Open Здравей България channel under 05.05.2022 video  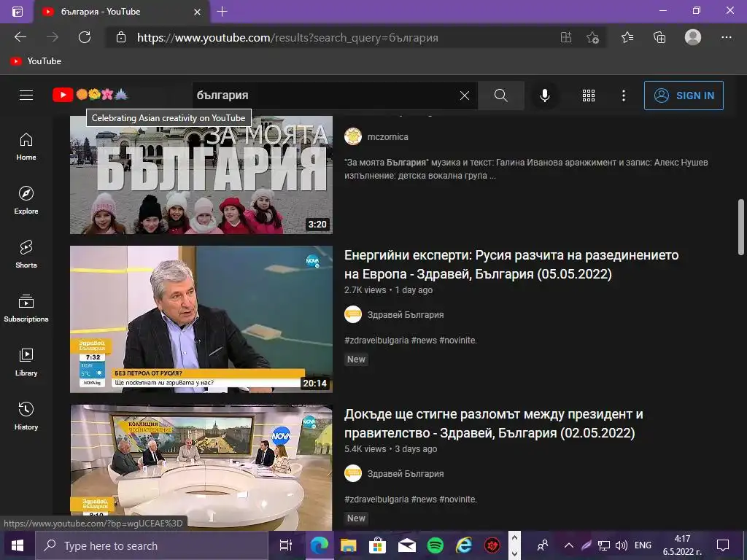pyautogui.click(x=406, y=315)
